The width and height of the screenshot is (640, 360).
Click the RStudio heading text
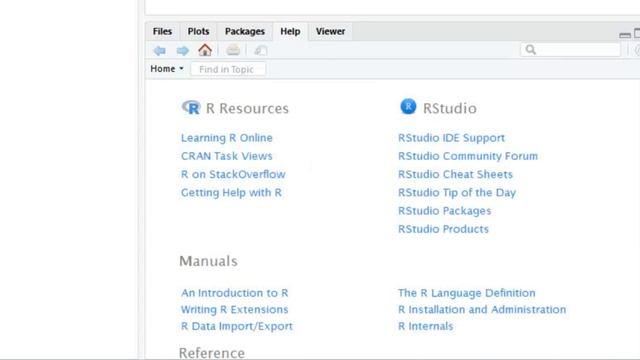point(450,108)
